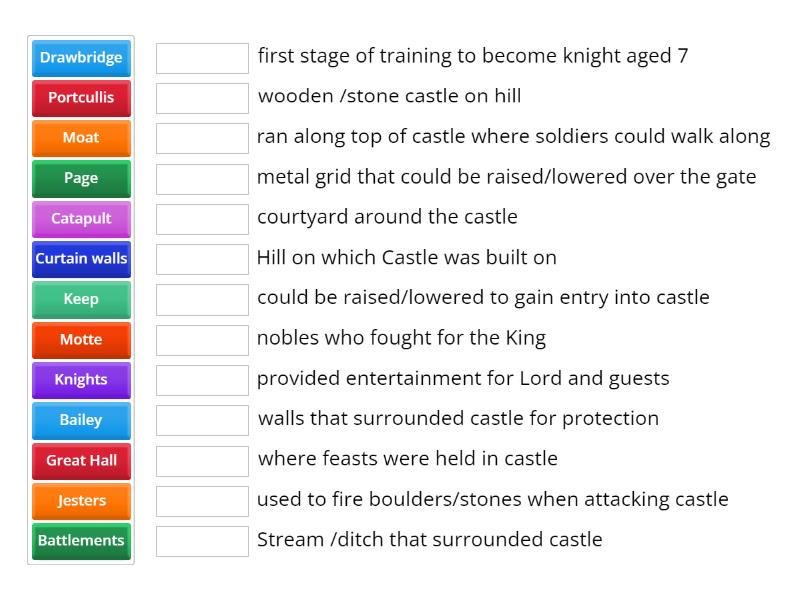The height and width of the screenshot is (600, 800).
Task: Click the answer box beside stream ditch clue
Action: pyautogui.click(x=201, y=540)
